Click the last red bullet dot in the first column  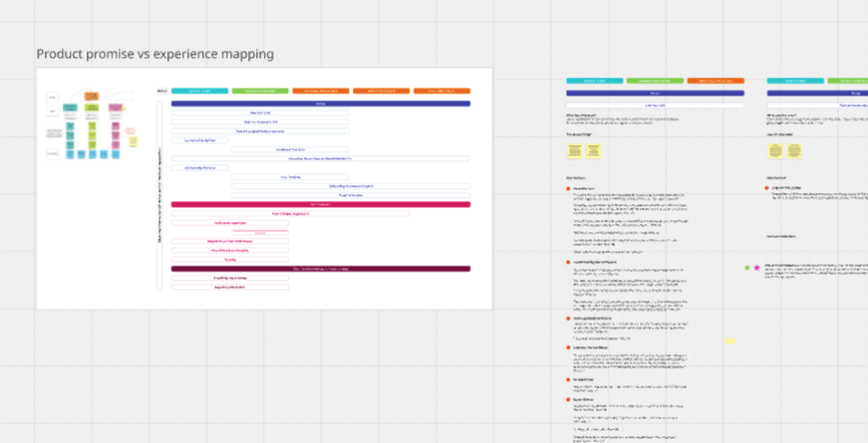pos(568,400)
